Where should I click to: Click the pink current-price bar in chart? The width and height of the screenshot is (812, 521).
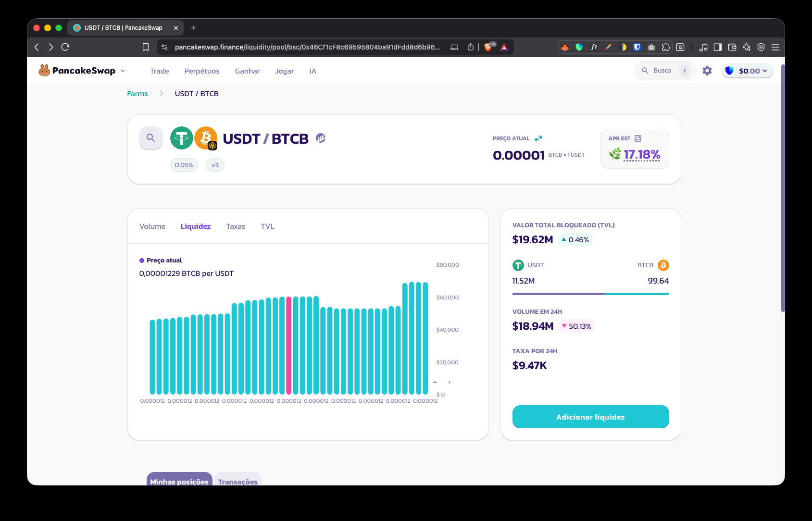click(289, 346)
